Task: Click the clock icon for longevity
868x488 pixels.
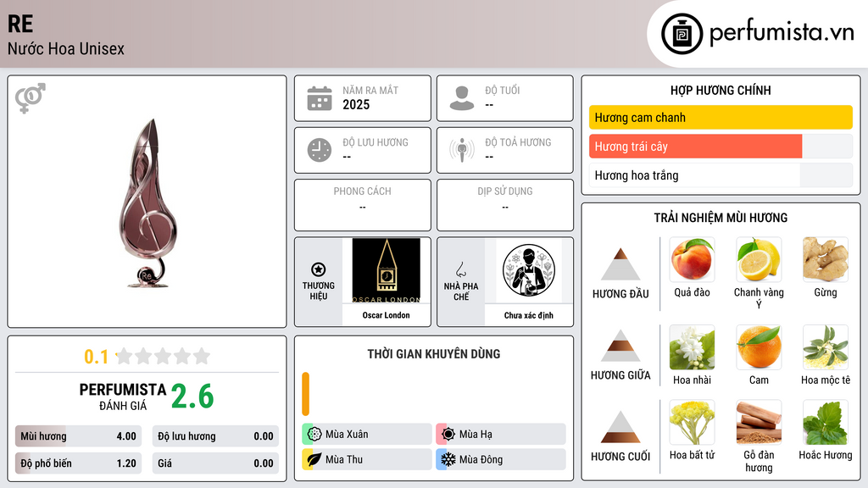Action: (320, 150)
